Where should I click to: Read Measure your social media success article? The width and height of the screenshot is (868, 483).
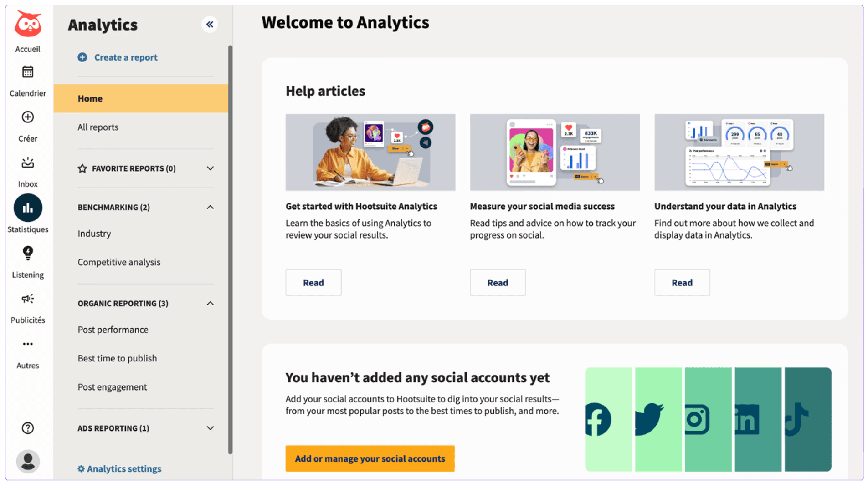point(498,283)
